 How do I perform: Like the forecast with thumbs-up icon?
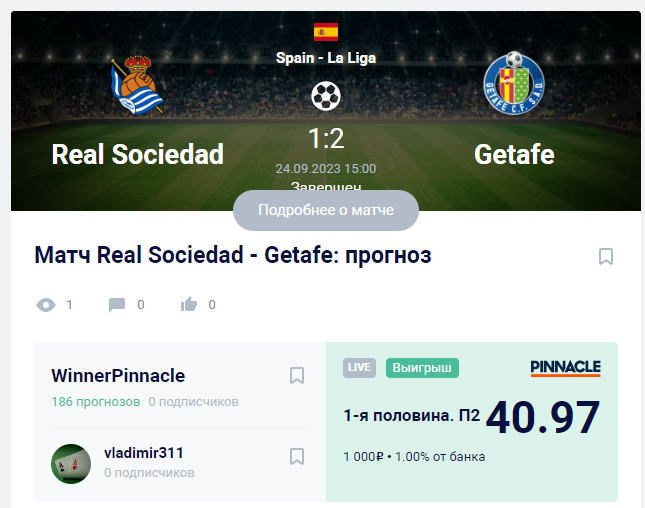click(189, 304)
